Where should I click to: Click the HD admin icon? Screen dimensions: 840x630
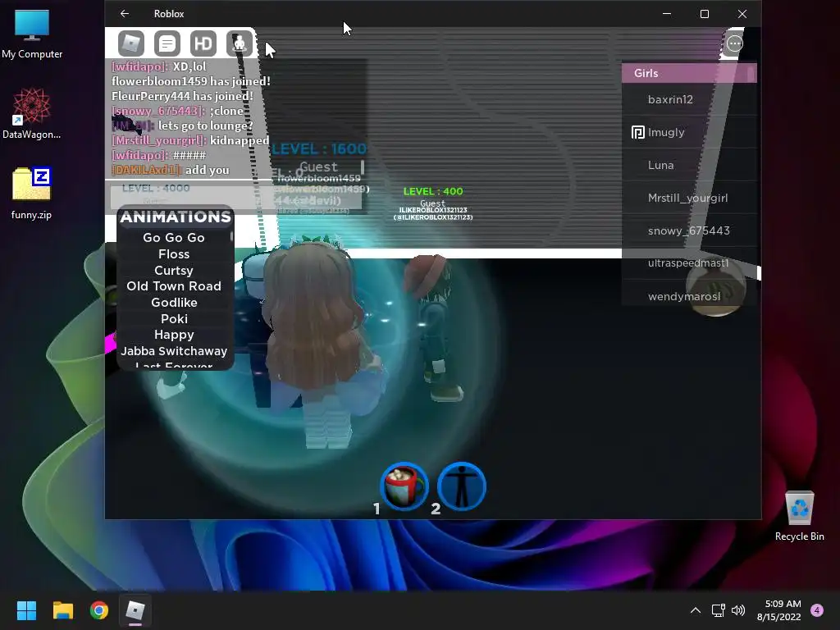(203, 43)
